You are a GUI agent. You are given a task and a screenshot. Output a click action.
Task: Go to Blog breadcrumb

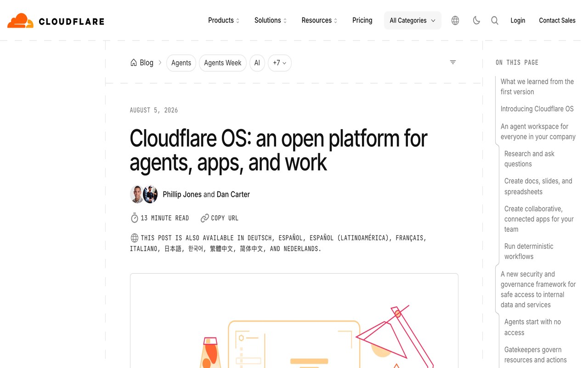pos(147,63)
